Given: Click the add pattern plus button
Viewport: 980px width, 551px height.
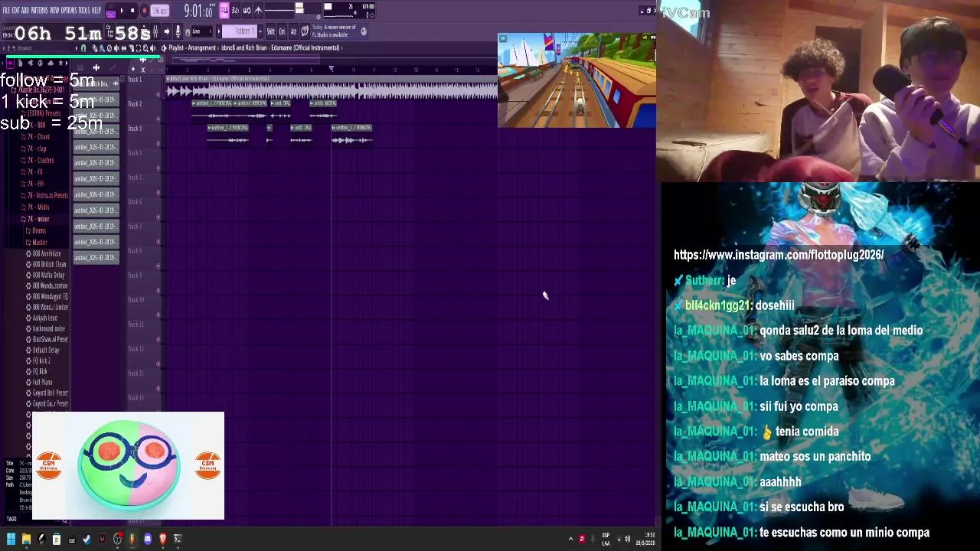Looking at the screenshot, I should click(x=260, y=31).
